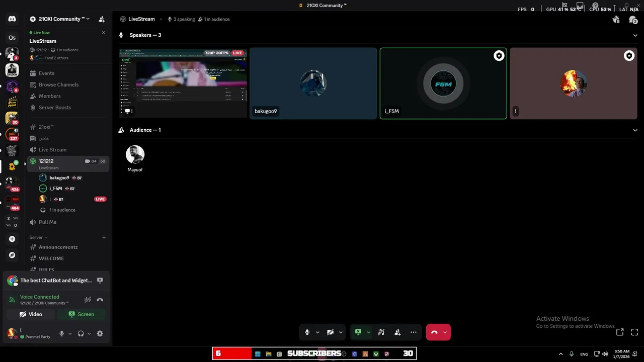The height and width of the screenshot is (362, 644).
Task: Open 21OXI Community server dropdown
Action: (60, 19)
